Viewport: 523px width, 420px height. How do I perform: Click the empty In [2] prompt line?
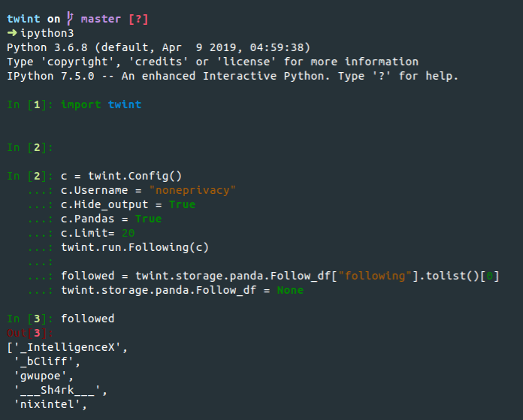pos(30,147)
